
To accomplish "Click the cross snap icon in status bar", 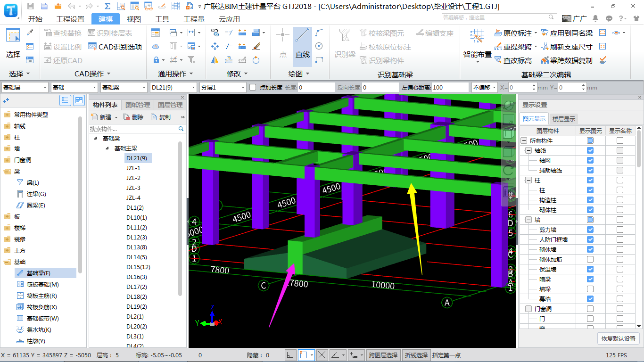I will pos(322,355).
